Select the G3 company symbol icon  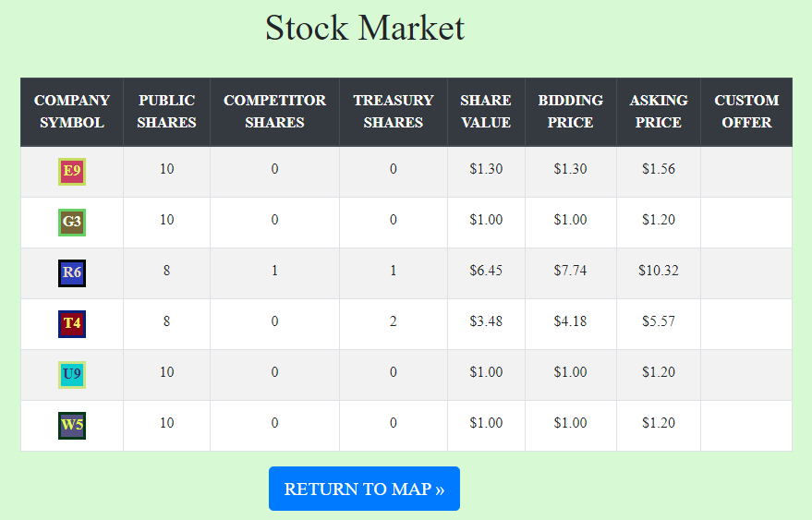pyautogui.click(x=72, y=223)
